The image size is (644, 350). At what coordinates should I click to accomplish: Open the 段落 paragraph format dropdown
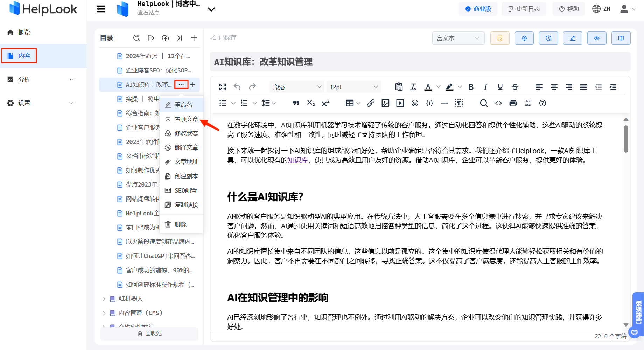coord(296,87)
